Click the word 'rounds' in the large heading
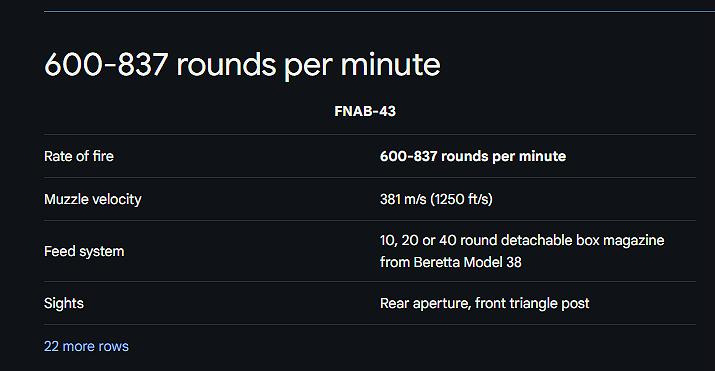This screenshot has width=715, height=371. 226,64
